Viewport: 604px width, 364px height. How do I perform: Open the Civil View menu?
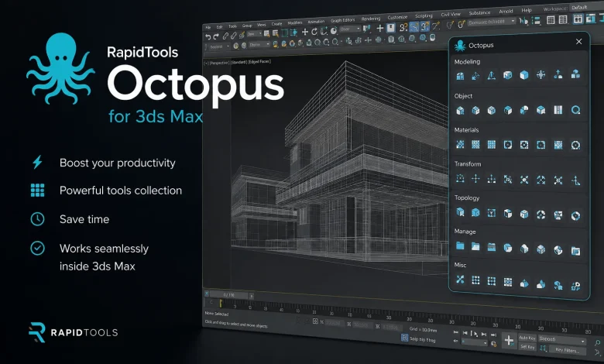[451, 14]
